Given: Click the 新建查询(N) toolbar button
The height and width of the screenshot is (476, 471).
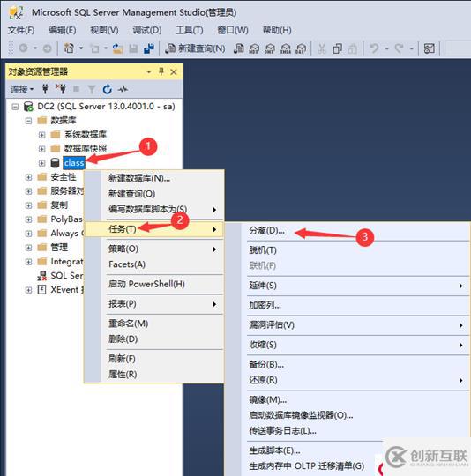Looking at the screenshot, I should pyautogui.click(x=195, y=48).
